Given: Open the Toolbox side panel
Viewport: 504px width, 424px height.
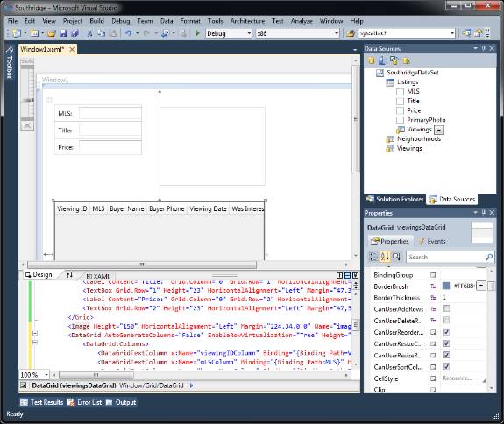Looking at the screenshot, I should coord(10,63).
